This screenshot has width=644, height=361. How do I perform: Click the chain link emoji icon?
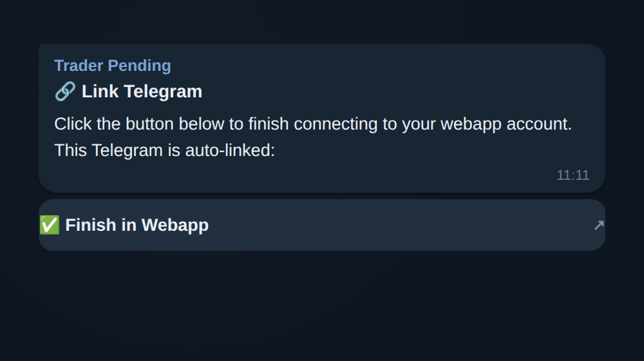(65, 92)
